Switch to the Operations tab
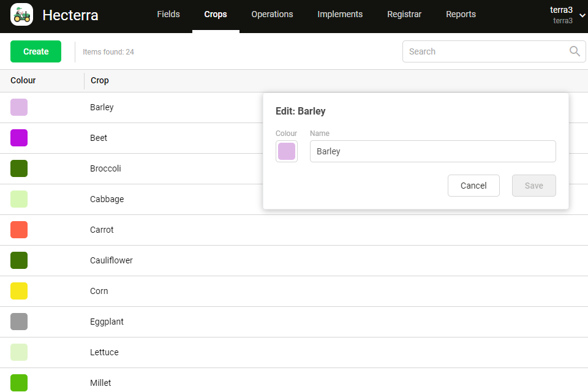 (272, 14)
